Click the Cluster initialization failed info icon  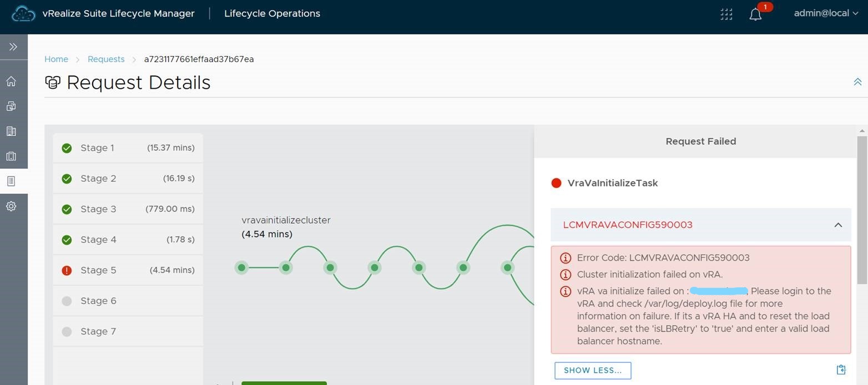(566, 275)
